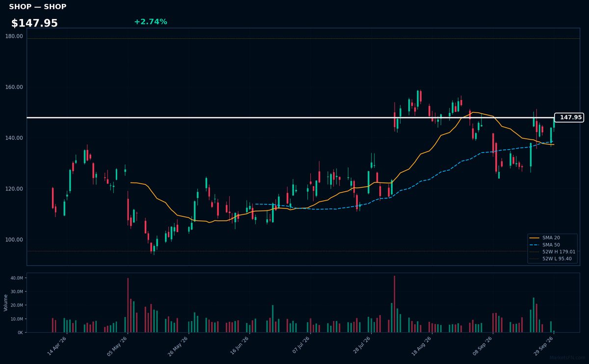The width and height of the screenshot is (589, 364).
Task: Click the SHOP — SHOP chart title
Action: coord(38,7)
